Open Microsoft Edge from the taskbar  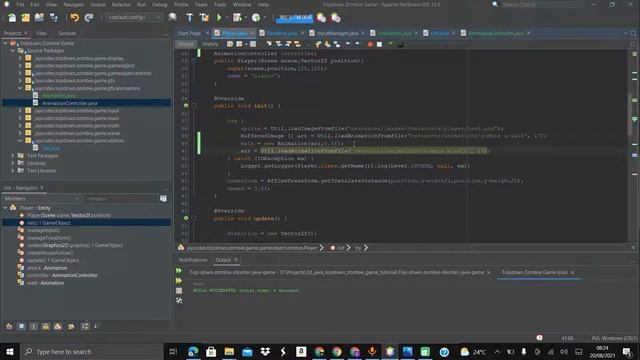[x=193, y=351]
